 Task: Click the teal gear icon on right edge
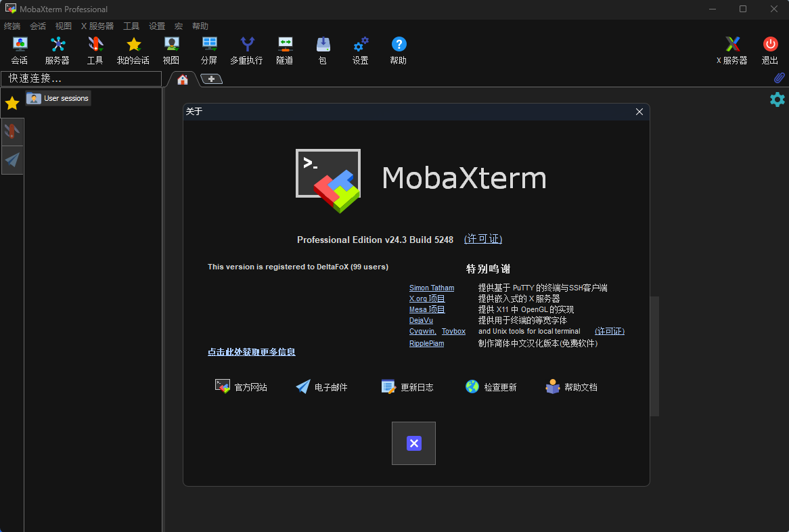[777, 99]
